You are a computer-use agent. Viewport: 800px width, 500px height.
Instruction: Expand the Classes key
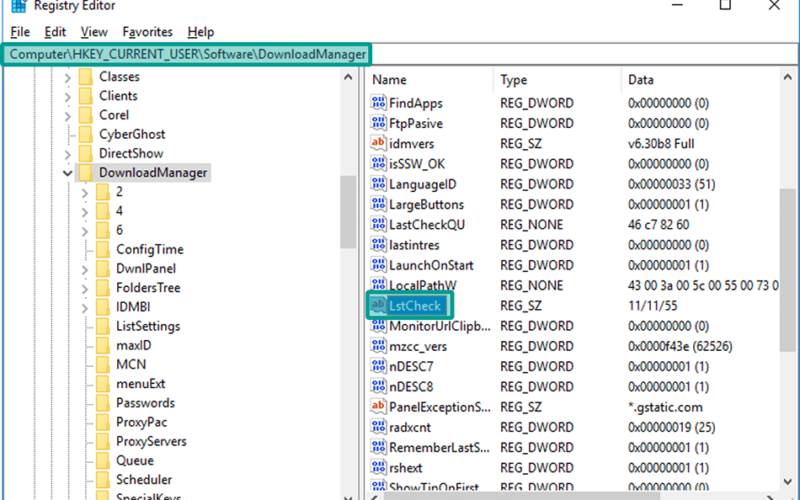67,78
